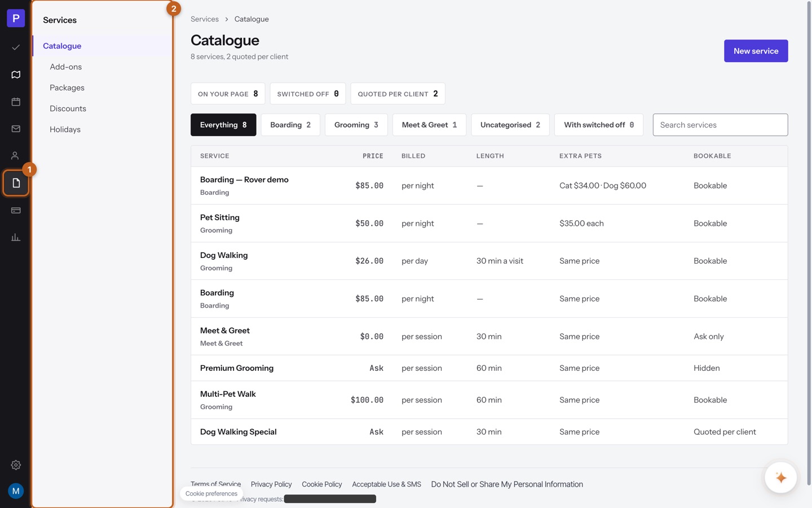812x508 pixels.
Task: Open the bar chart reports icon
Action: point(16,237)
